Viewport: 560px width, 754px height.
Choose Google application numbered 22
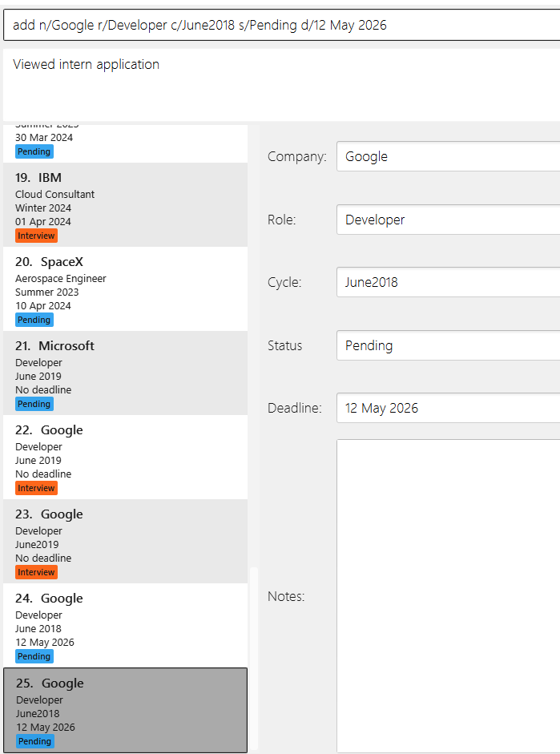[x=126, y=458]
